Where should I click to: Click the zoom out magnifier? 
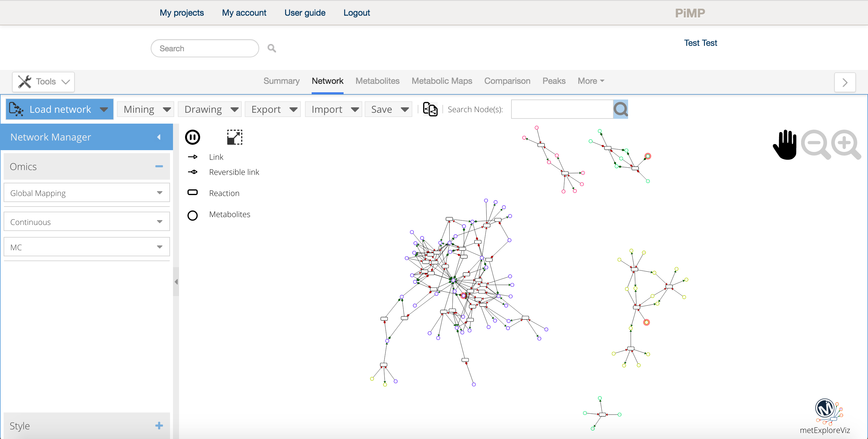816,144
